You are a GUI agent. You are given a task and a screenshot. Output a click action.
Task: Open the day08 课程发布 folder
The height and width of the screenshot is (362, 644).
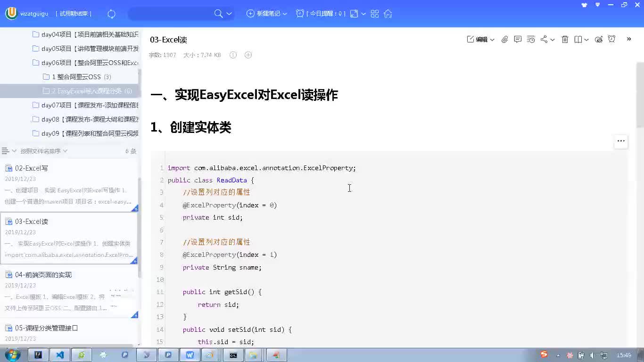[x=85, y=119]
